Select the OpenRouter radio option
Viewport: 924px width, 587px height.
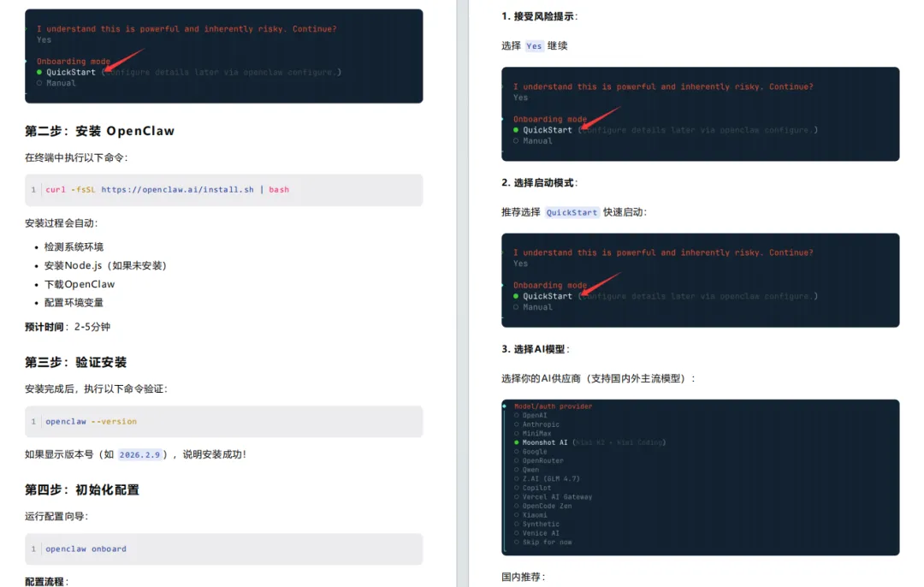pyautogui.click(x=539, y=460)
